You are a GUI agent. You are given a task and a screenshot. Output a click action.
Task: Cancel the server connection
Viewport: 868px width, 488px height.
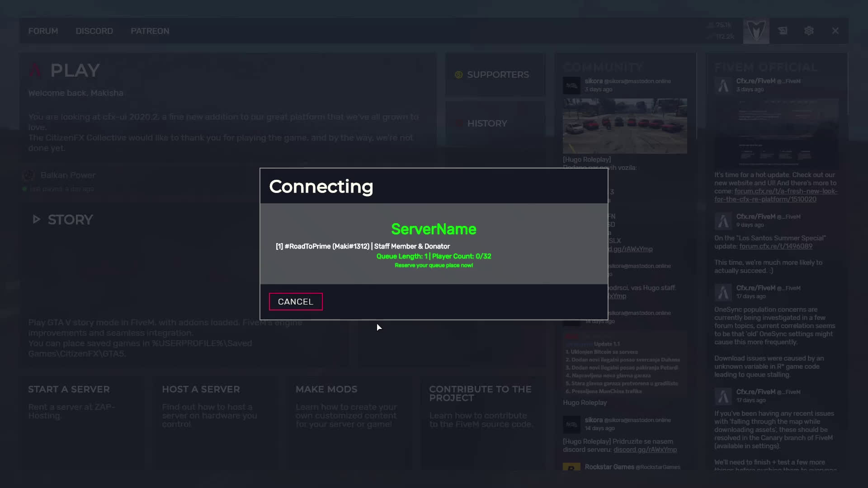[x=295, y=302]
